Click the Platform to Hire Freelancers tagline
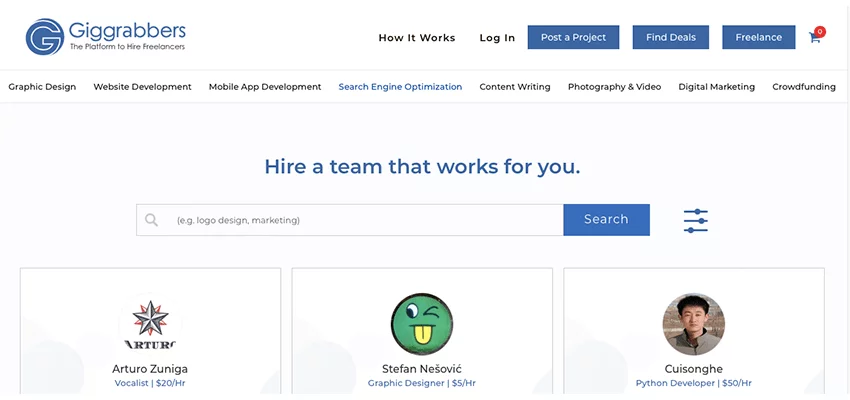 click(x=127, y=47)
